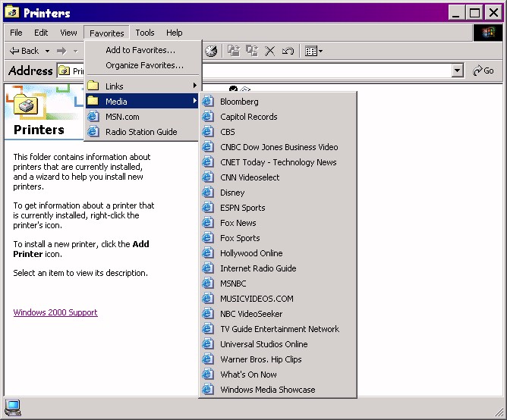Close the open Favorites menu
The height and width of the screenshot is (420, 507).
(107, 33)
